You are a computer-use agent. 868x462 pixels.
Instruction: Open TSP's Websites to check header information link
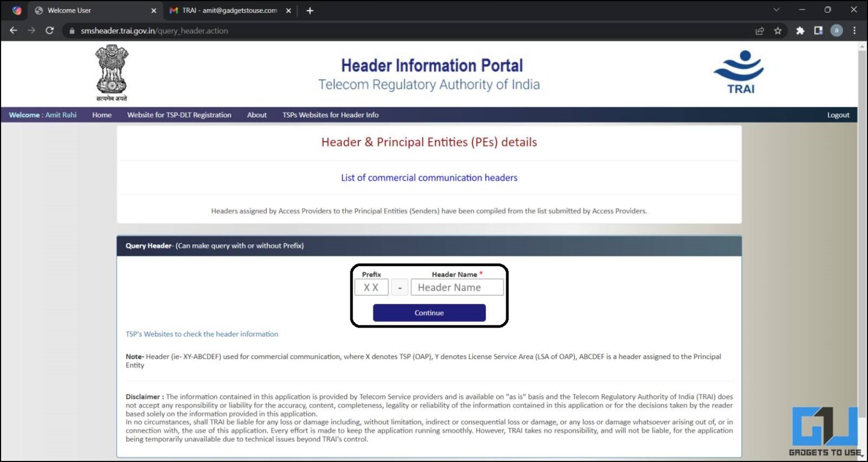(x=202, y=334)
